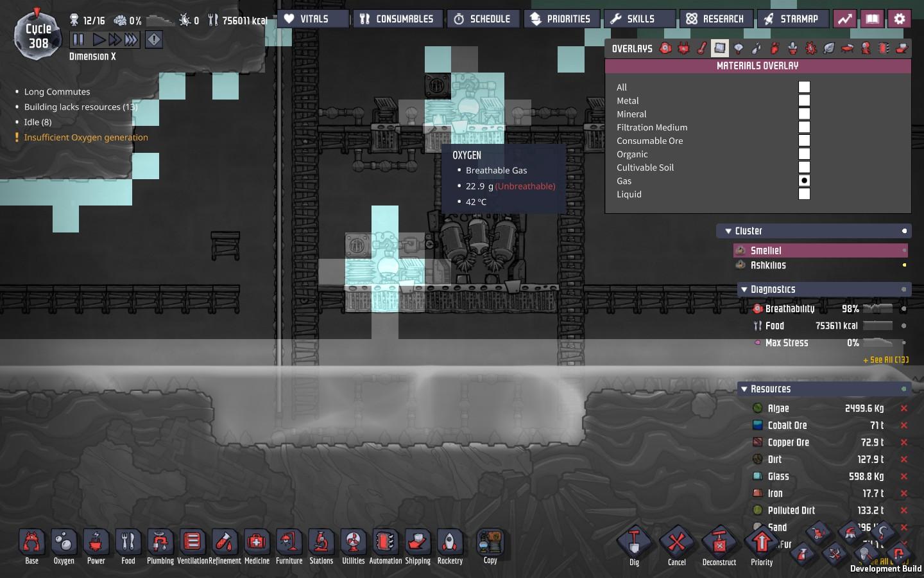Check the Metal filter box

[x=804, y=100]
